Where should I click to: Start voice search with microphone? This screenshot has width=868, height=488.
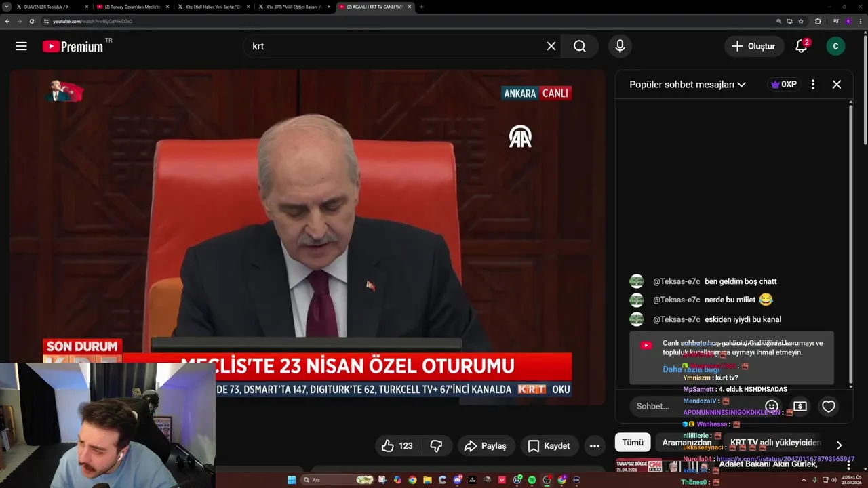620,46
